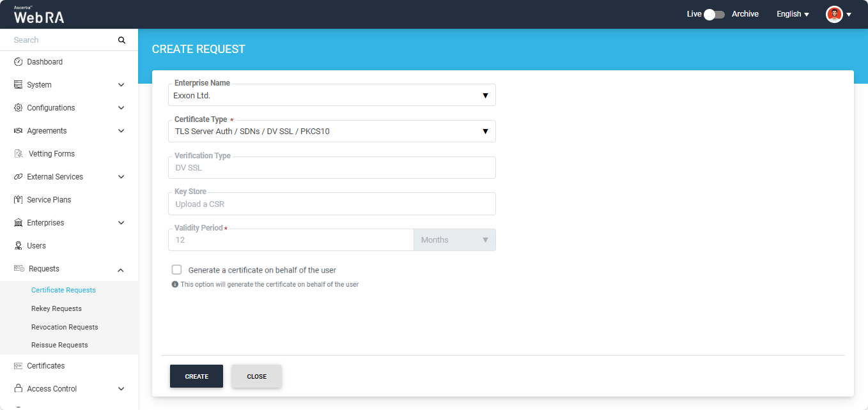Click the info icon below the checkbox
868x410 pixels.
click(x=175, y=285)
